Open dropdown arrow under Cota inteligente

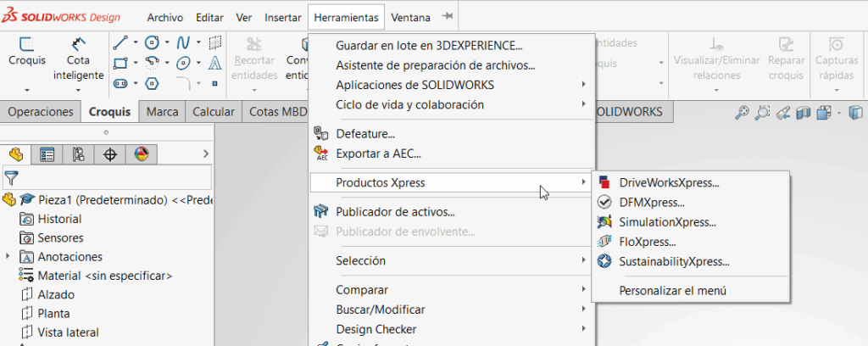(78, 90)
